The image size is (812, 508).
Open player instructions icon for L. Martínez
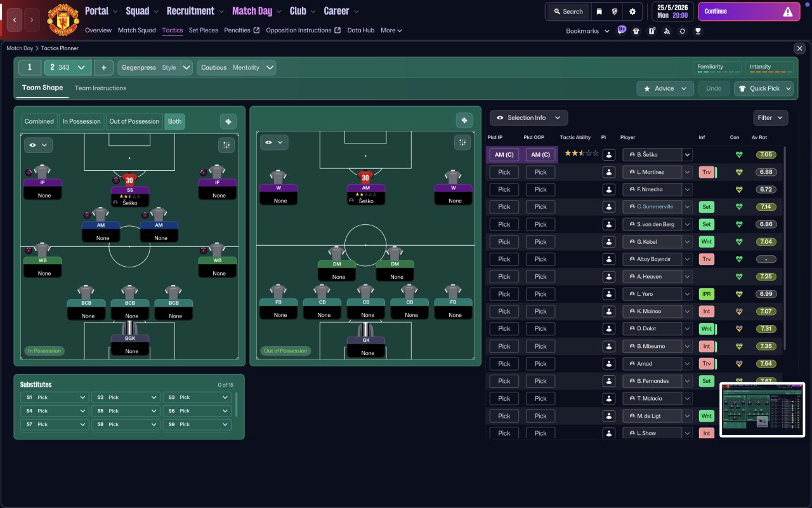point(609,172)
